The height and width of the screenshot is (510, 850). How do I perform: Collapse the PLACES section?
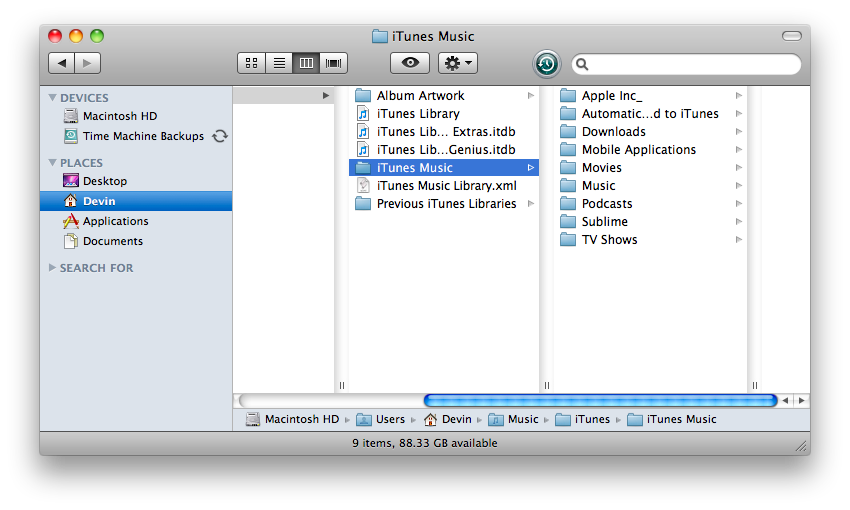click(53, 163)
